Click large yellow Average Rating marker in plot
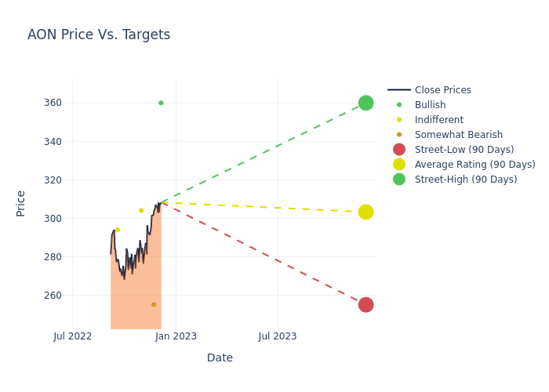The width and height of the screenshot is (549, 392). [x=365, y=212]
